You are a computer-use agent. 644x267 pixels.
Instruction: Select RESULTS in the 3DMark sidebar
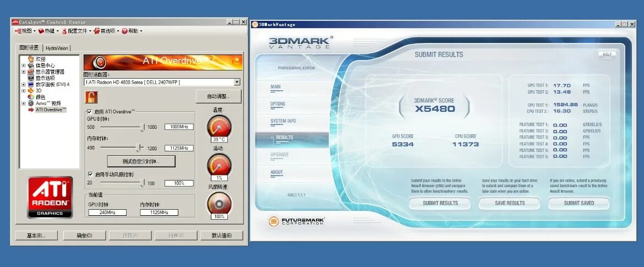[292, 140]
